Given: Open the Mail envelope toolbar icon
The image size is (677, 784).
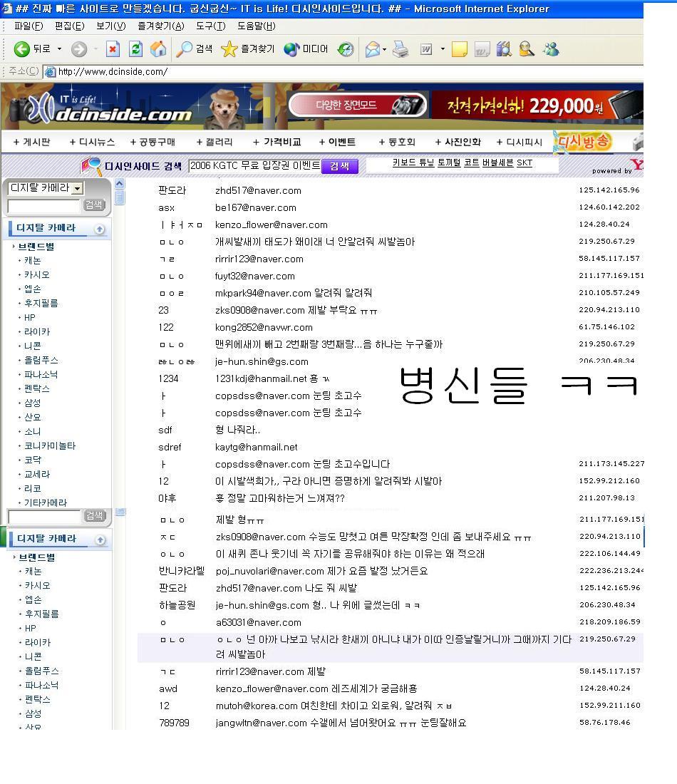Looking at the screenshot, I should pyautogui.click(x=373, y=49).
